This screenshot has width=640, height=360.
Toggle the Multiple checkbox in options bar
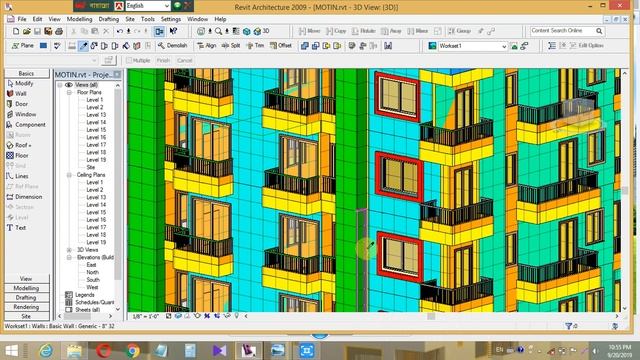[129, 60]
